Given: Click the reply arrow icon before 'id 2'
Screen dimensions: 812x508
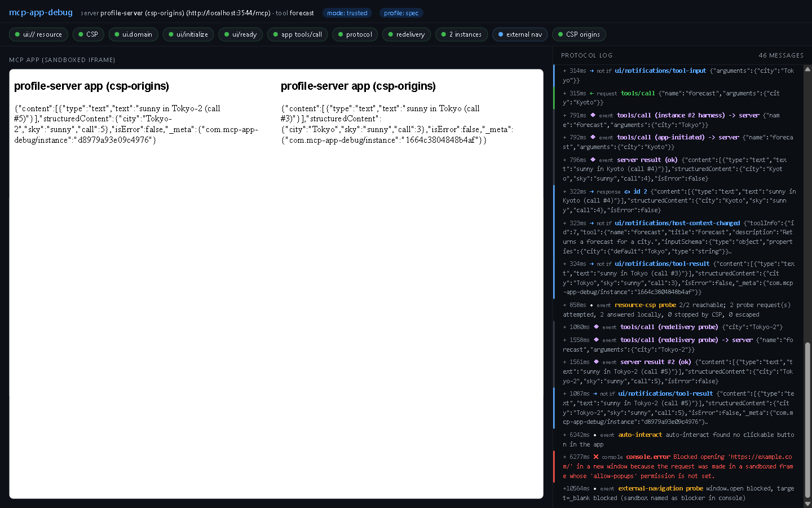Looking at the screenshot, I should click(627, 191).
